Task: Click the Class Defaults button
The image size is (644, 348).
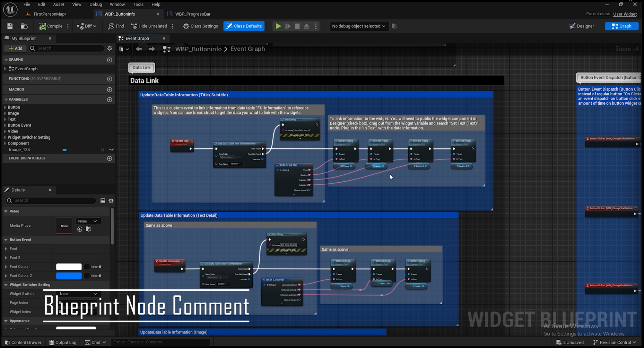Action: coord(244,26)
